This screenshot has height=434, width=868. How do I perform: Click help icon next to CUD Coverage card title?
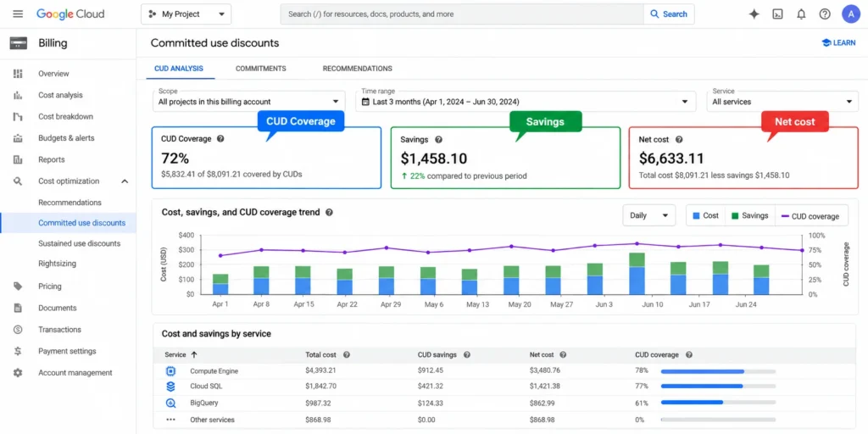(220, 139)
